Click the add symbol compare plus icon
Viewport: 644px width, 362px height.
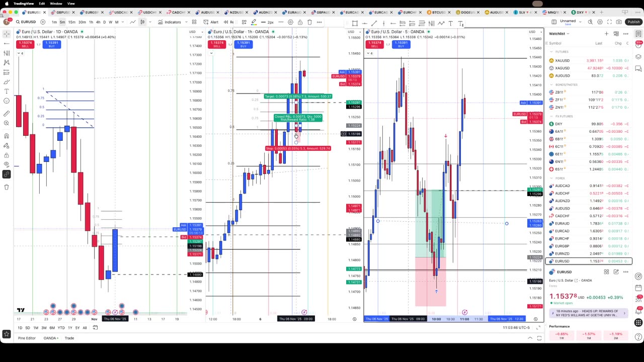click(43, 22)
